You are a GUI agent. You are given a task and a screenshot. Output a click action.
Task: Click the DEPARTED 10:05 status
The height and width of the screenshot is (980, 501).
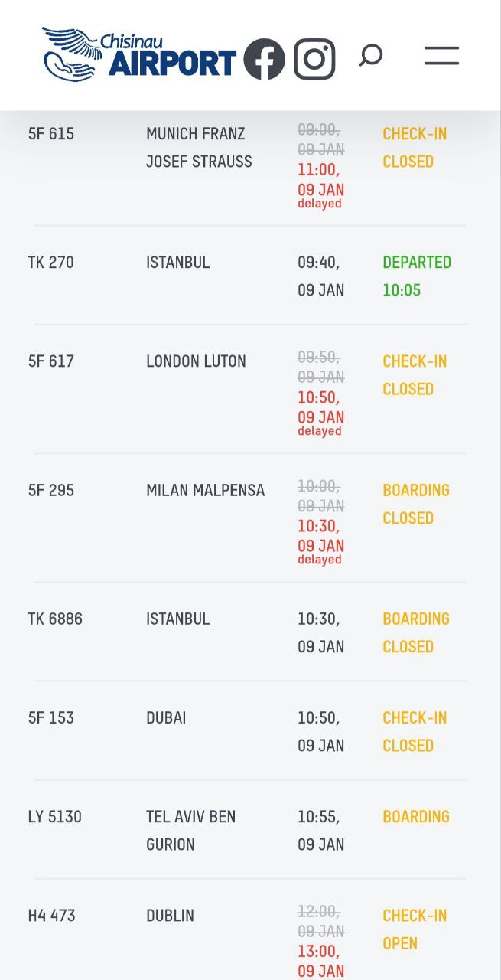point(417,276)
